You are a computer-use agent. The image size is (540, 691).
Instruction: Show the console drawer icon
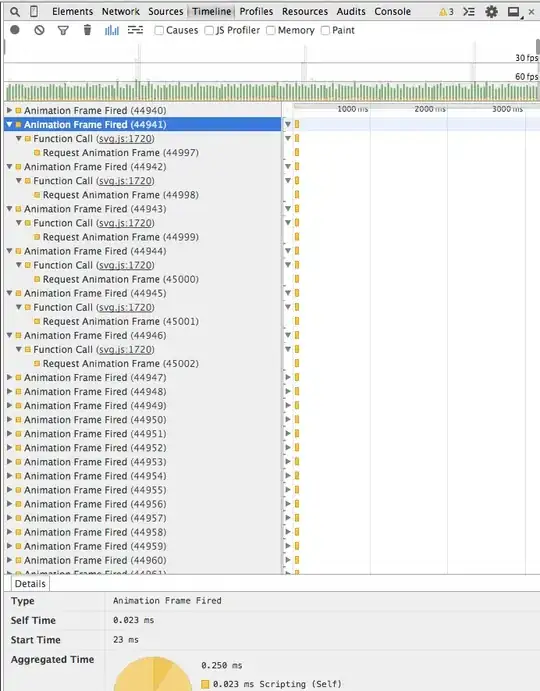[469, 11]
